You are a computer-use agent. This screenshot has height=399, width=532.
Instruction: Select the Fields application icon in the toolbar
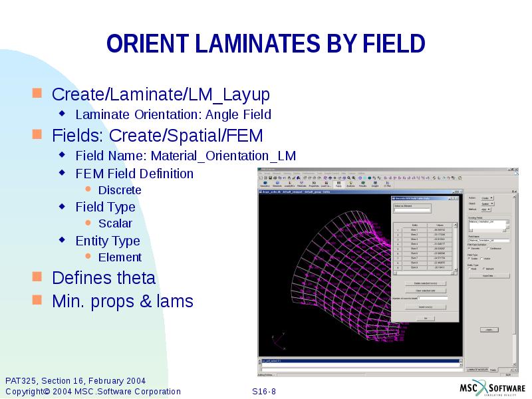click(338, 184)
